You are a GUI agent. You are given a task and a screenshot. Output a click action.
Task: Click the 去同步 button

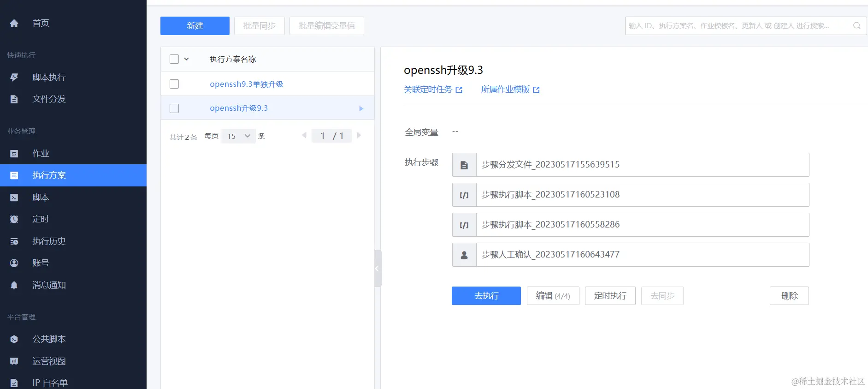click(x=662, y=296)
